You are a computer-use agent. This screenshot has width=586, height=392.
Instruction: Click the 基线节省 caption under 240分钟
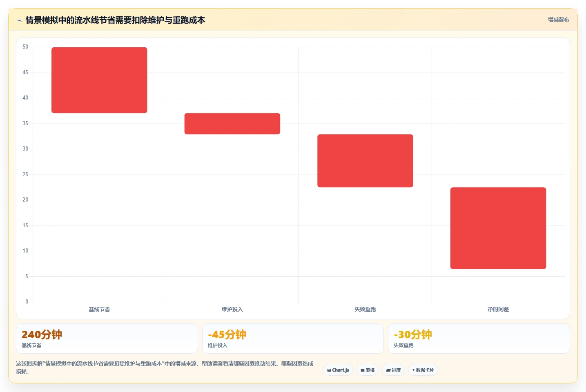(31, 345)
